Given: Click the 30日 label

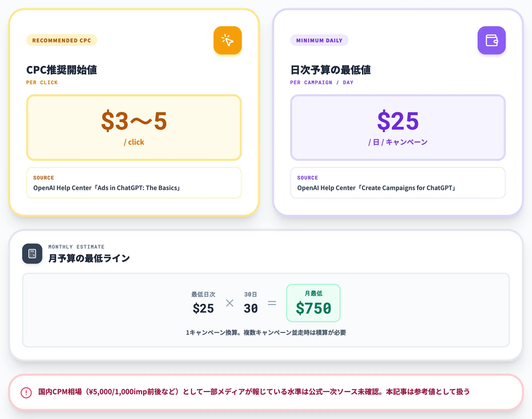Looking at the screenshot, I should 251,294.
